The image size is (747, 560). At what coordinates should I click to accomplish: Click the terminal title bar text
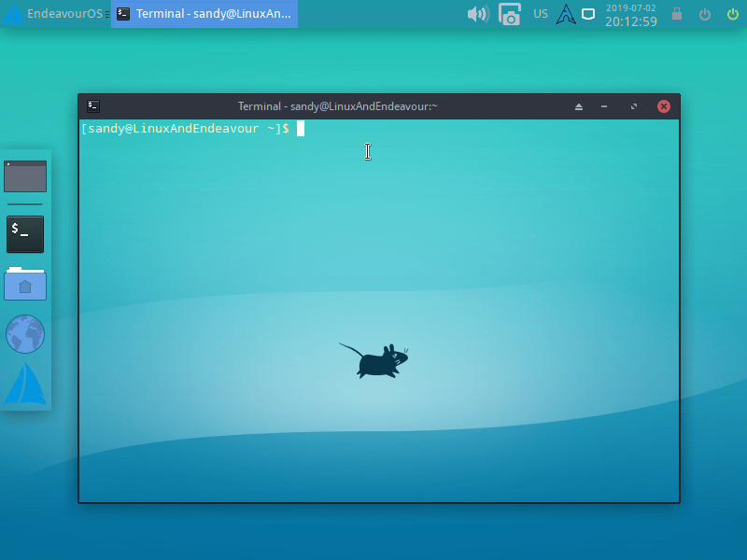[x=337, y=106]
